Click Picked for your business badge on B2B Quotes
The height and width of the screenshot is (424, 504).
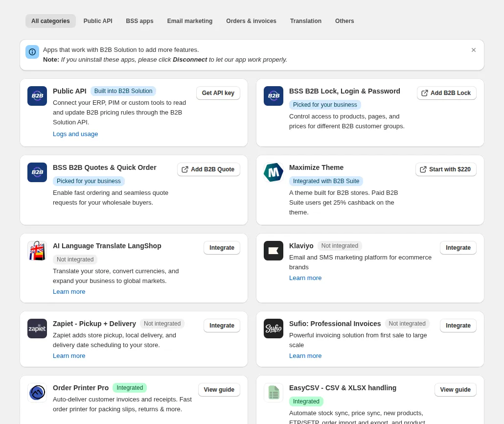[x=89, y=181]
